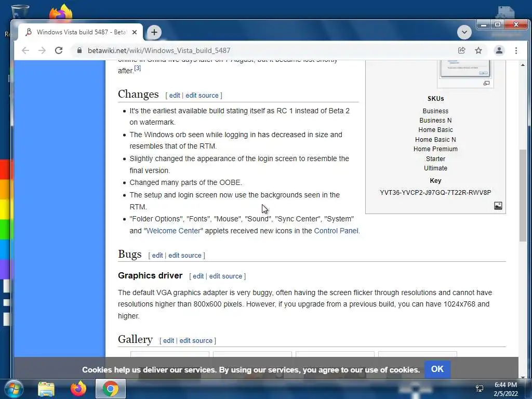Open Chrome's three-dot menu
The height and width of the screenshot is (399, 532).
pyautogui.click(x=516, y=50)
